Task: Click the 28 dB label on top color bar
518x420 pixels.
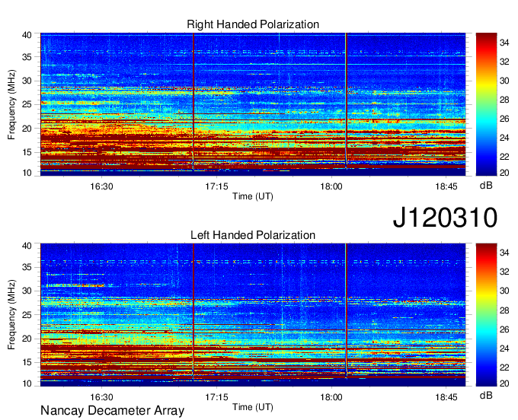Action: (x=504, y=100)
